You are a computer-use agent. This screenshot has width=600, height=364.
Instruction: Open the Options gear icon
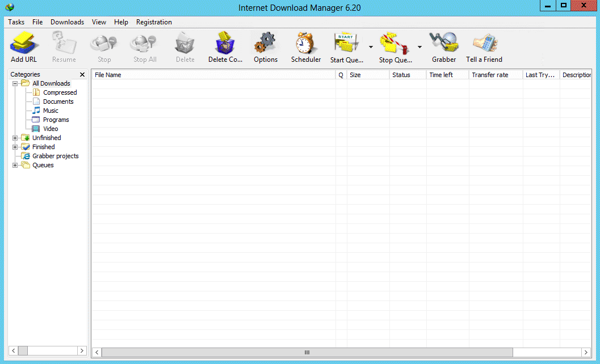265,44
